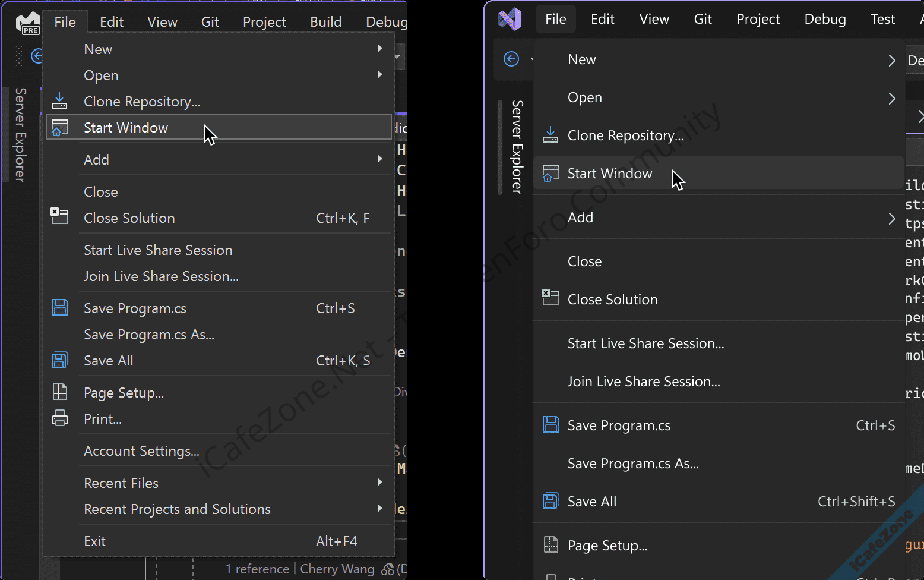Viewport: 924px width, 580px height.
Task: Open the Build menu
Action: [325, 22]
